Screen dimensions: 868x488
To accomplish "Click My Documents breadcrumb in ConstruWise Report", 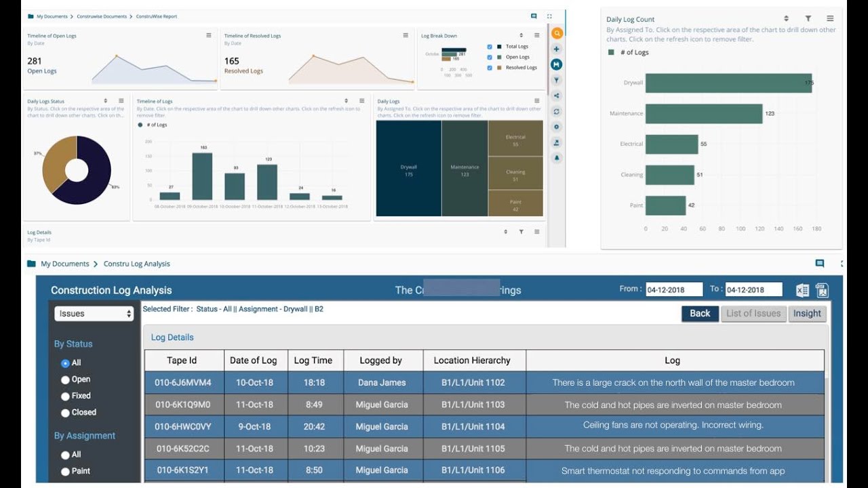I will point(52,16).
